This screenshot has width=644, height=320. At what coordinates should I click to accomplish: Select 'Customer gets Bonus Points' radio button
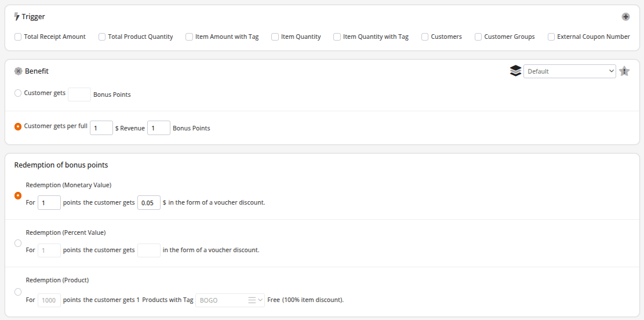pos(17,93)
